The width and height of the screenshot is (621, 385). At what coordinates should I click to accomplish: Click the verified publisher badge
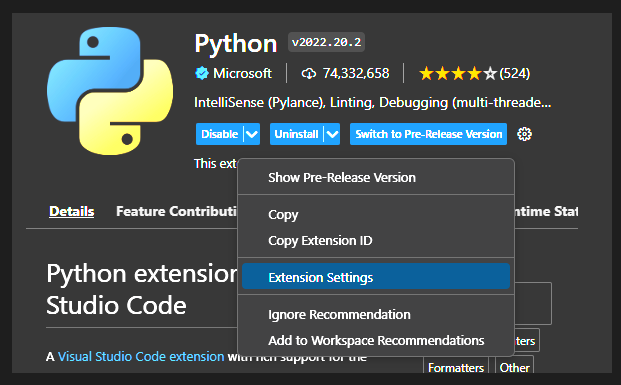202,73
